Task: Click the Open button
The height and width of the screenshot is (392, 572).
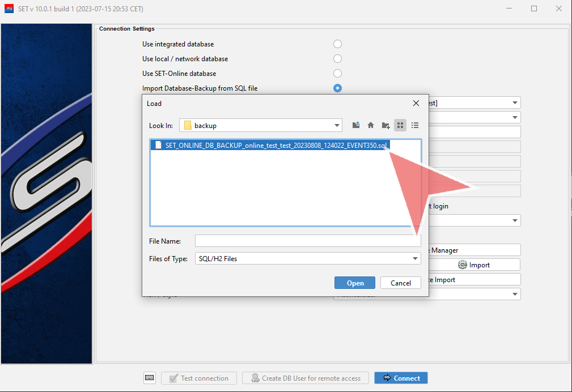Action: [354, 283]
